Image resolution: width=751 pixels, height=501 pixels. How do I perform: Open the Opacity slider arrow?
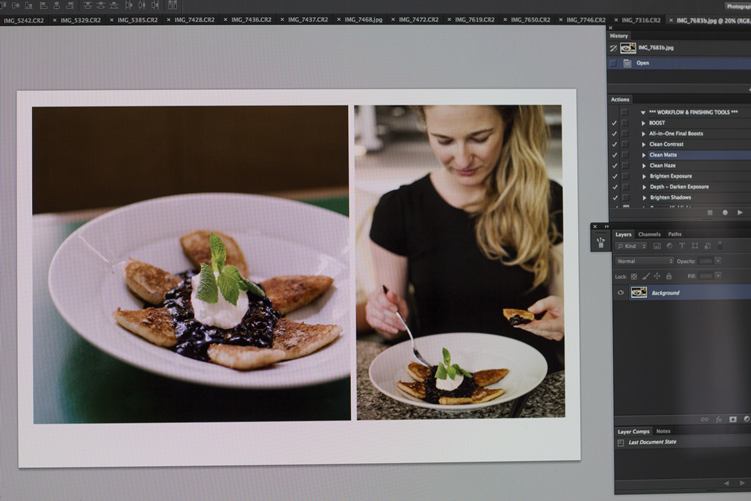(718, 261)
